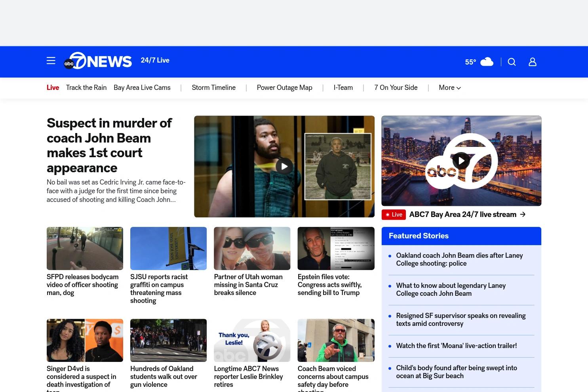This screenshot has height=392, width=588.
Task: Open the headline about coach John Beam's suspect
Action: pos(109,145)
